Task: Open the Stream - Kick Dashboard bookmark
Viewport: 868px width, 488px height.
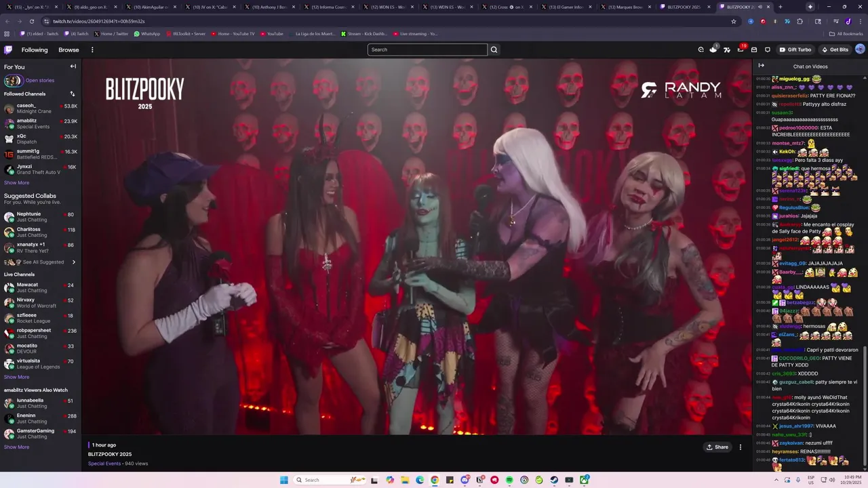Action: coord(363,33)
